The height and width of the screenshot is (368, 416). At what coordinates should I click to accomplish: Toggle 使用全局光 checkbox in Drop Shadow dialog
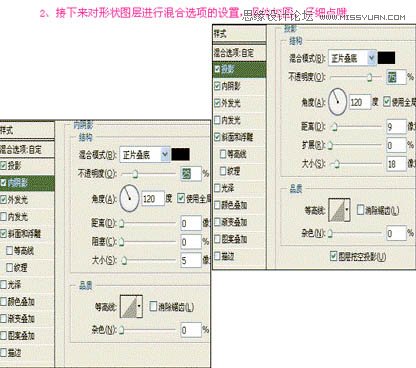point(387,101)
